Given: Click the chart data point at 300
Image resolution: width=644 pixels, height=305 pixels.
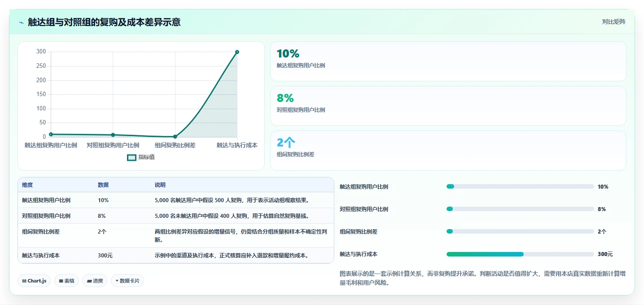Looking at the screenshot, I should click(237, 52).
